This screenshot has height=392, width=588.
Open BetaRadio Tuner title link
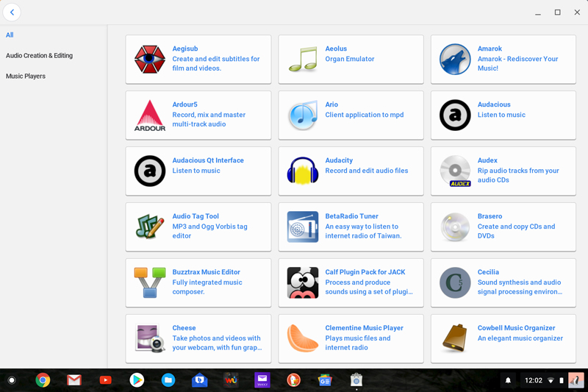(x=352, y=216)
